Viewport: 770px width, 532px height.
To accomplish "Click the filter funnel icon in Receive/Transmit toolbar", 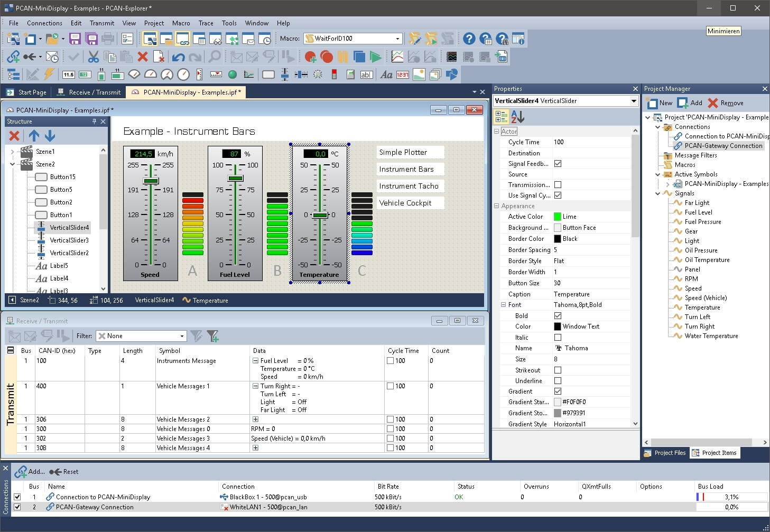I will [213, 336].
